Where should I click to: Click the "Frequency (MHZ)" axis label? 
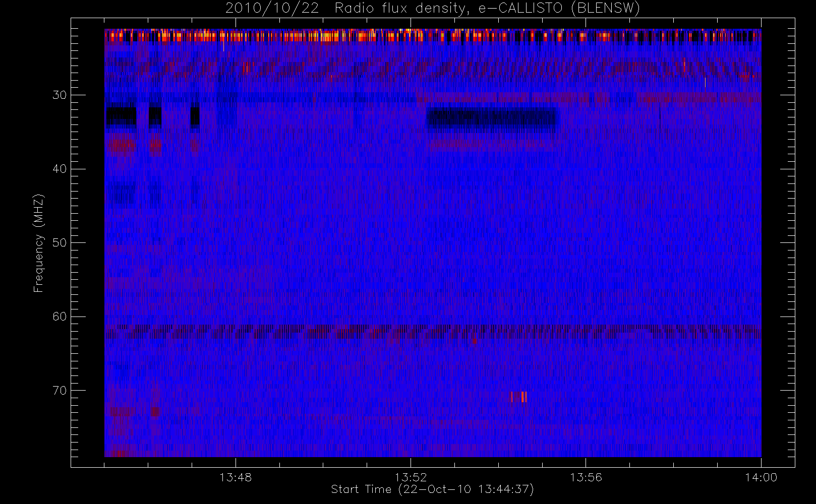38,243
